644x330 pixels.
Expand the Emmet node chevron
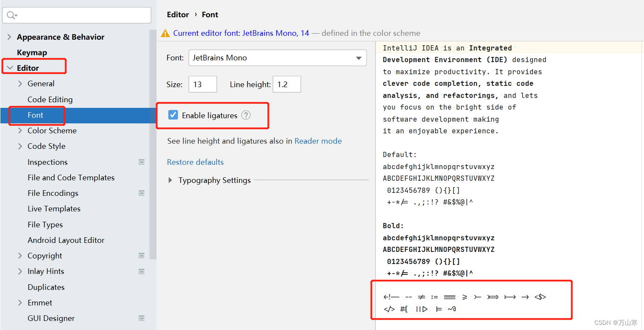coord(20,302)
